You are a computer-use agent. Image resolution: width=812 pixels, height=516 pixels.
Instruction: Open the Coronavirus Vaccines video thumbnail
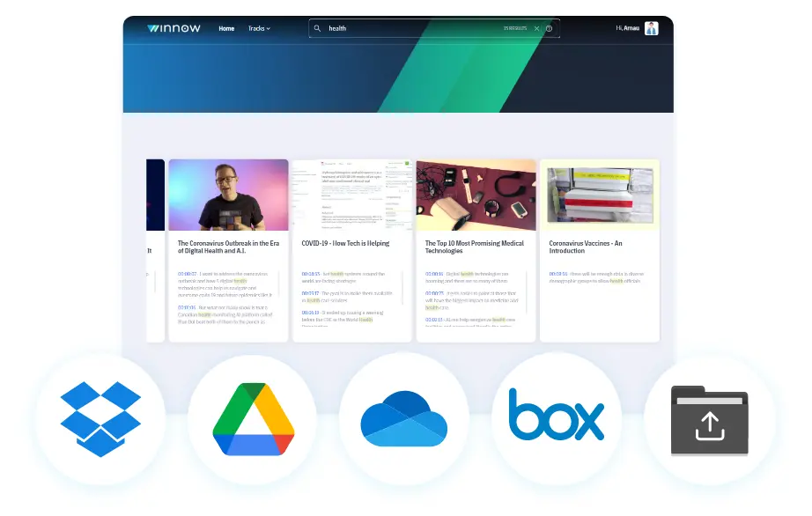coord(600,195)
